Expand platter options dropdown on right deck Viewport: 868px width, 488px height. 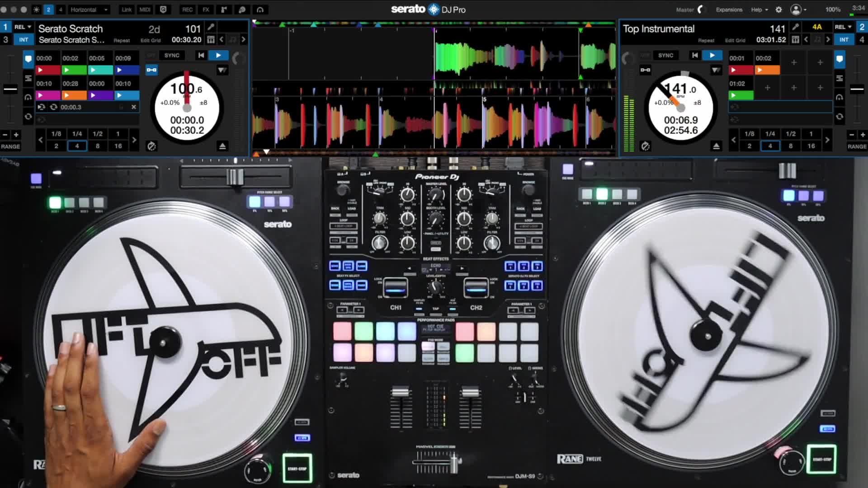coord(716,70)
